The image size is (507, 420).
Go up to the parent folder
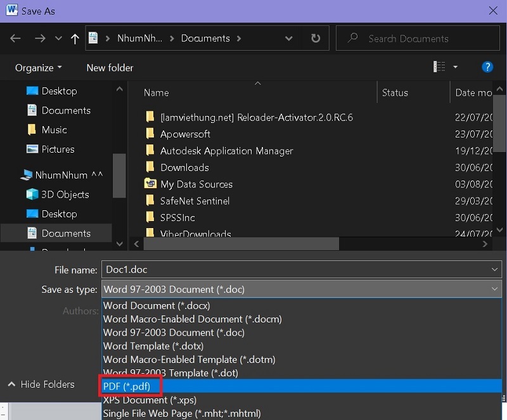(x=74, y=38)
